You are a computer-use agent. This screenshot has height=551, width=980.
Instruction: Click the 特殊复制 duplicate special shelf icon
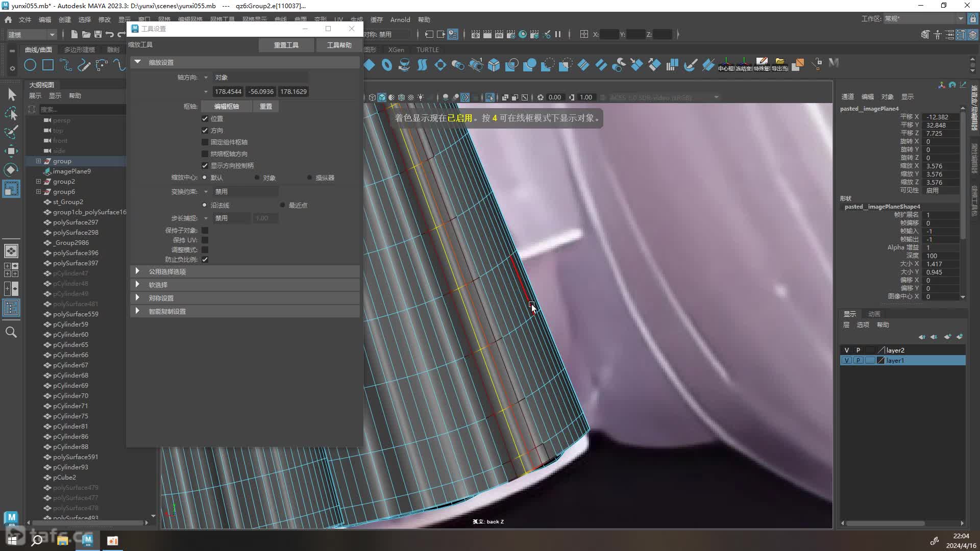click(762, 65)
